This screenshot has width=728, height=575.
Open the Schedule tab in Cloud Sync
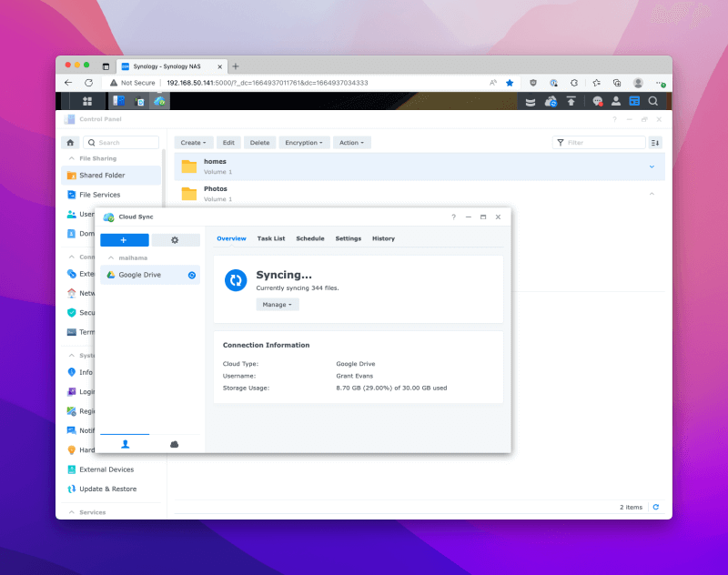coord(309,238)
